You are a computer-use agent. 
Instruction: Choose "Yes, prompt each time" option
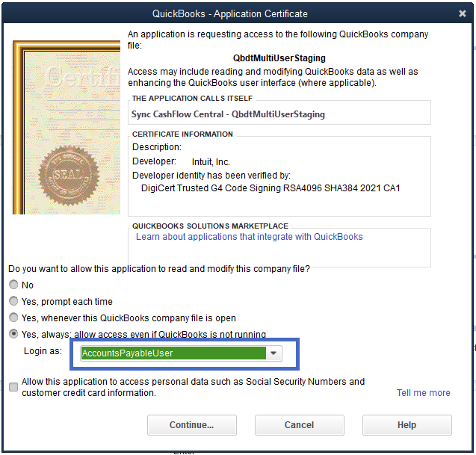tap(13, 302)
